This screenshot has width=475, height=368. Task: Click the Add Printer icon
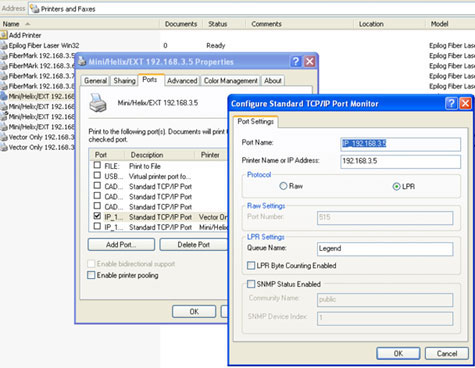(x=4, y=35)
